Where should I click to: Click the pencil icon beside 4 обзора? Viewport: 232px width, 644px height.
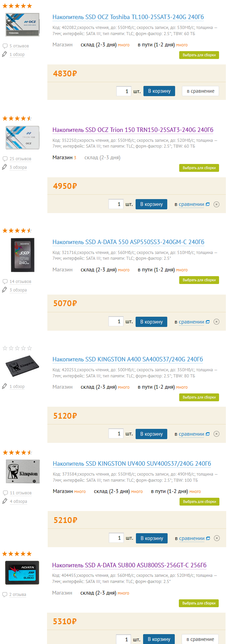pyautogui.click(x=5, y=501)
